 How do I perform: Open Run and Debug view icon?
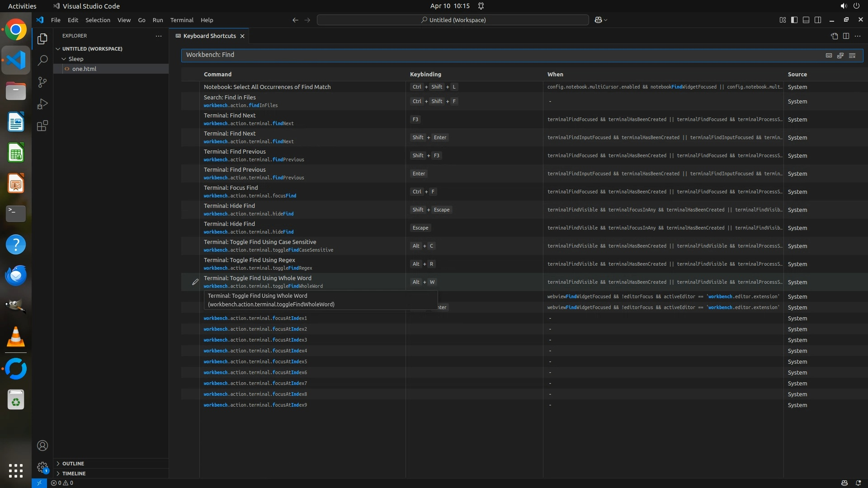coord(42,104)
